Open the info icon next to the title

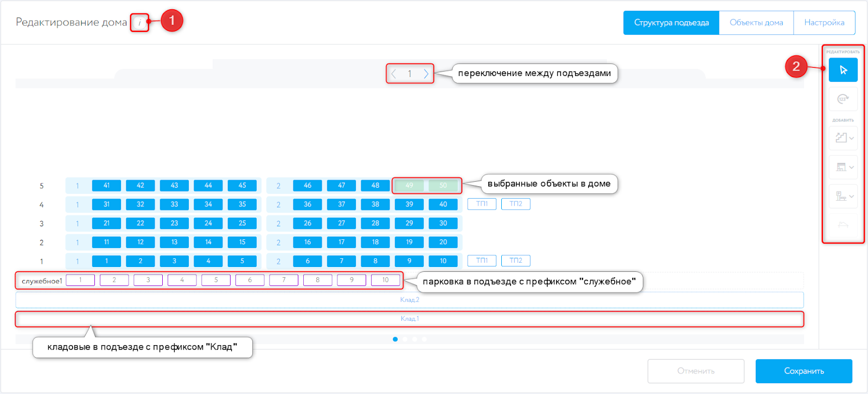(140, 23)
